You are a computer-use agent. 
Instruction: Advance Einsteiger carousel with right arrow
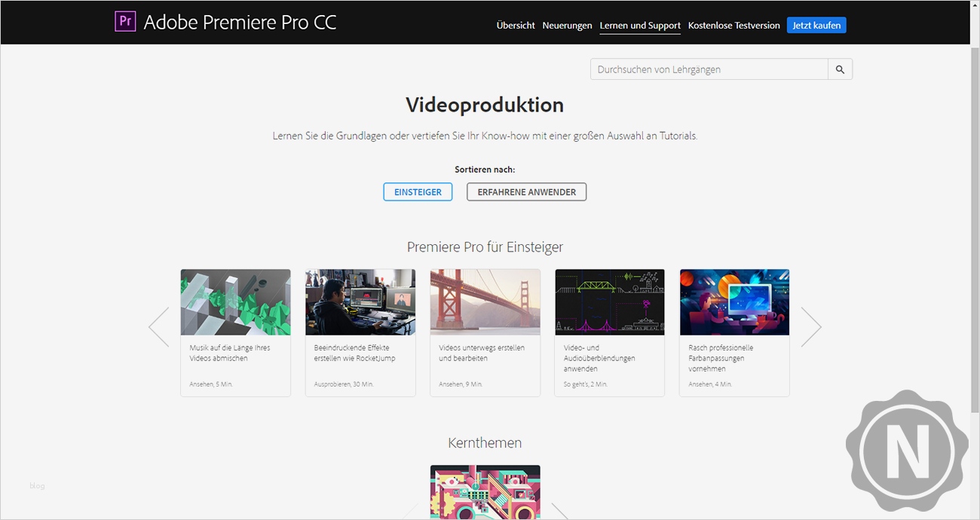point(811,327)
